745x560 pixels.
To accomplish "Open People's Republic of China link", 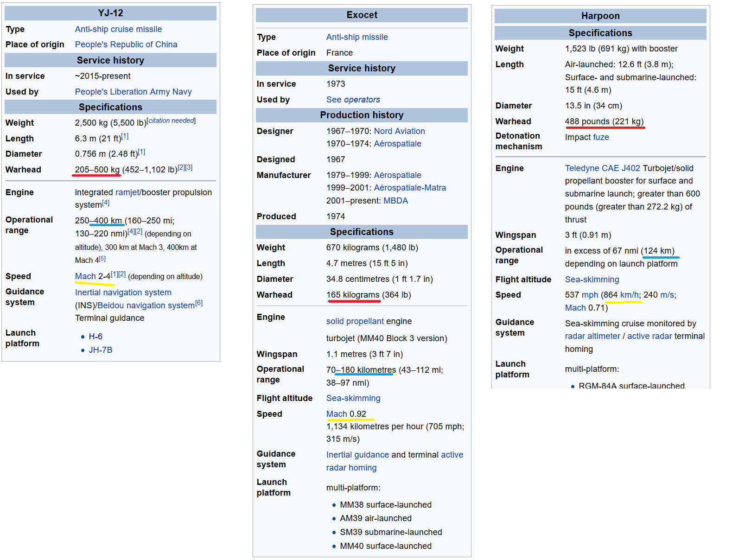I will (126, 45).
